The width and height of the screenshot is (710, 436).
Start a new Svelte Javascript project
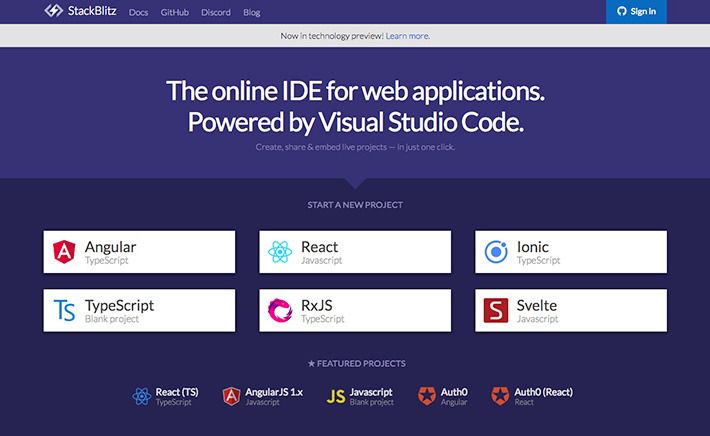(x=571, y=311)
